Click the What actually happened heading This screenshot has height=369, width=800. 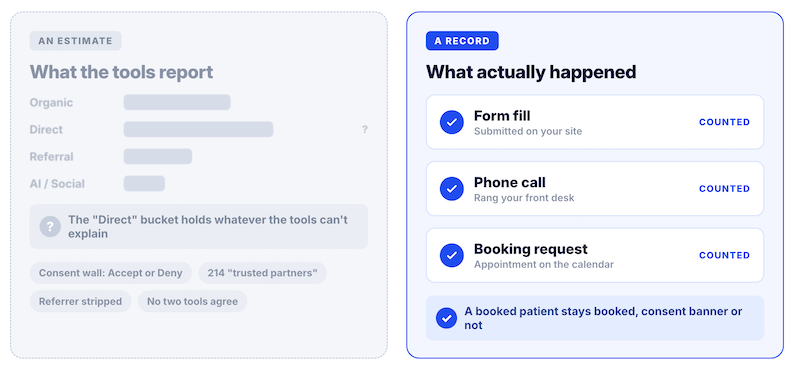[x=531, y=72]
